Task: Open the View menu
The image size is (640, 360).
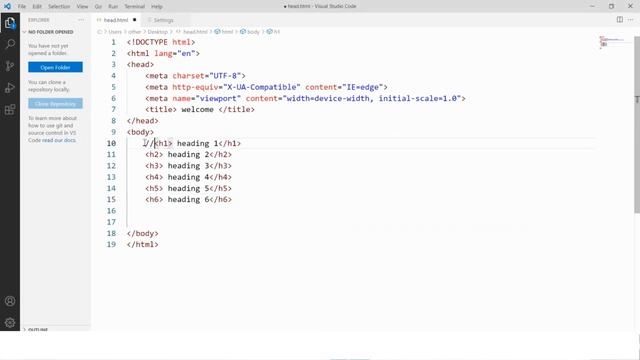Action: click(x=82, y=7)
